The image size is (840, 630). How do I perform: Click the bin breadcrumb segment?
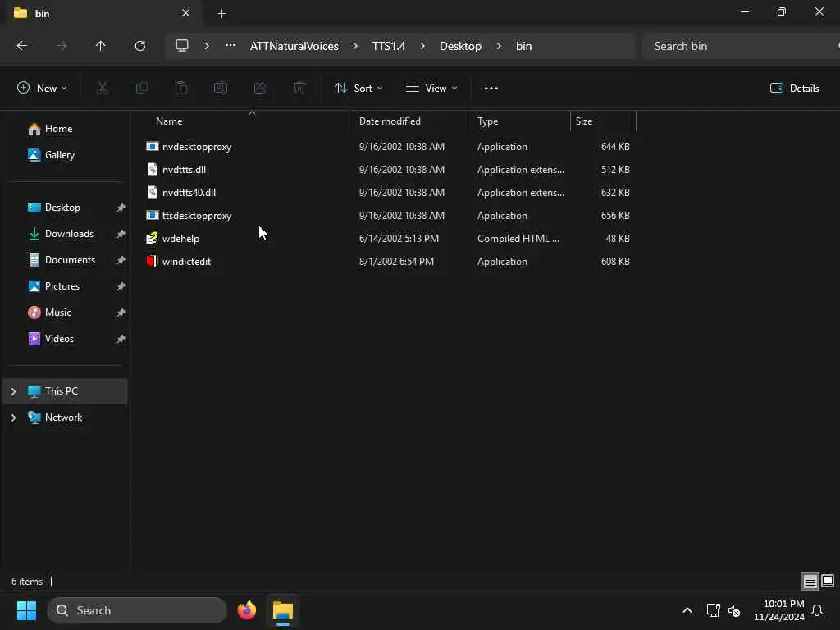click(x=523, y=46)
